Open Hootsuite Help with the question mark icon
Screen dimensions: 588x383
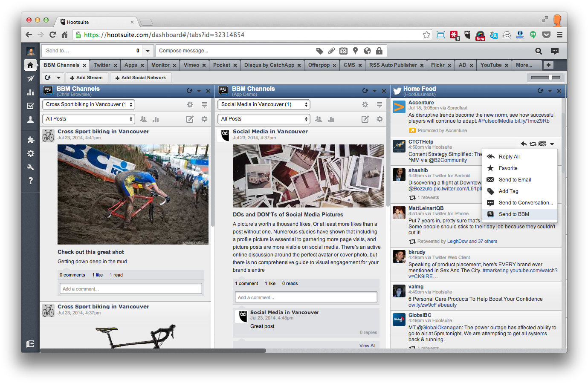[30, 179]
